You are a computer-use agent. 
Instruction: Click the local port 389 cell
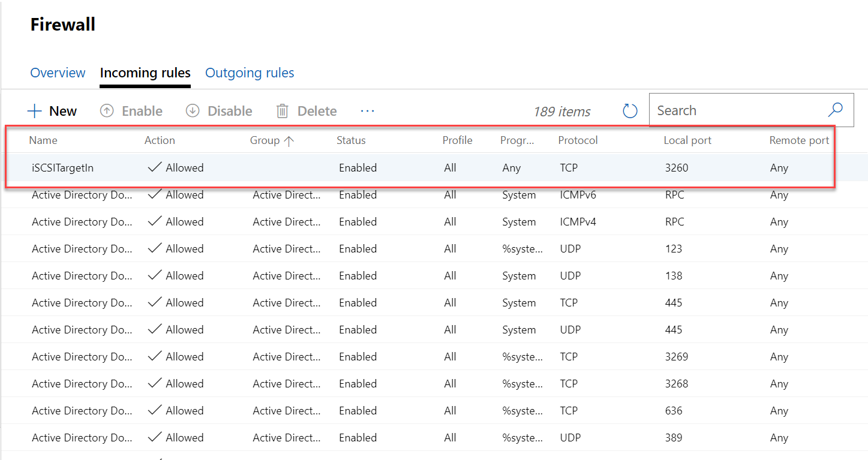[x=674, y=438]
